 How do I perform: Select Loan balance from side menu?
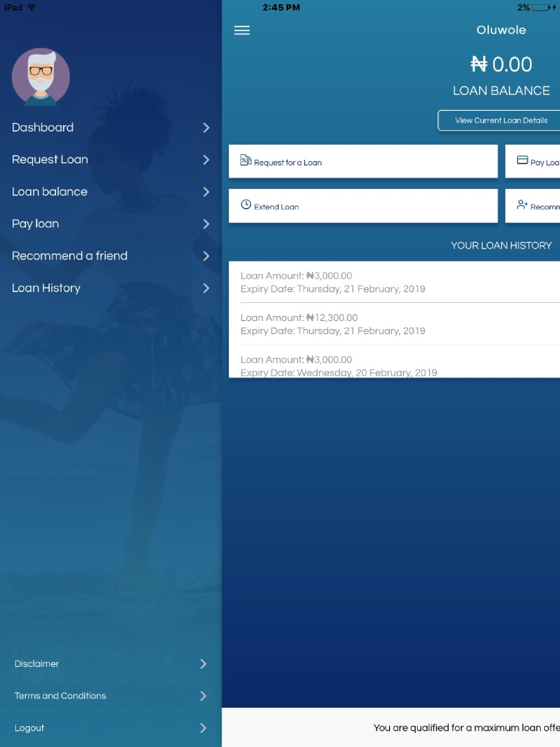[x=50, y=192]
